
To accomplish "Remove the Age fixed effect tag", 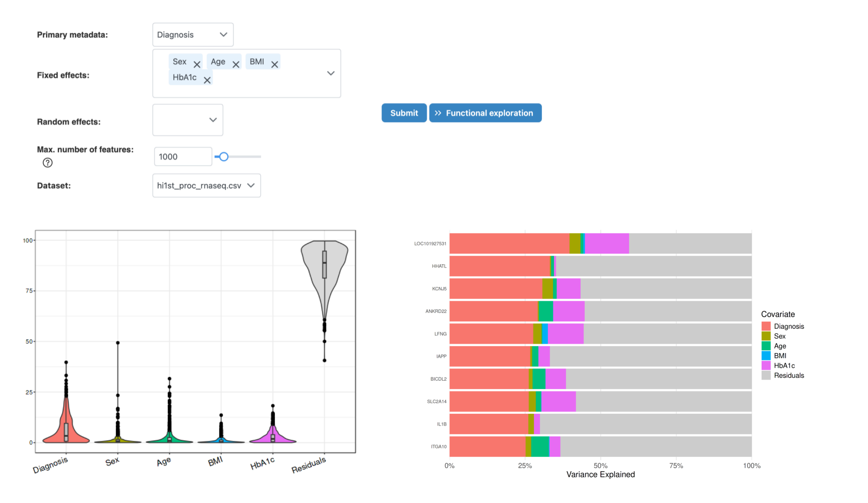I will tap(236, 65).
